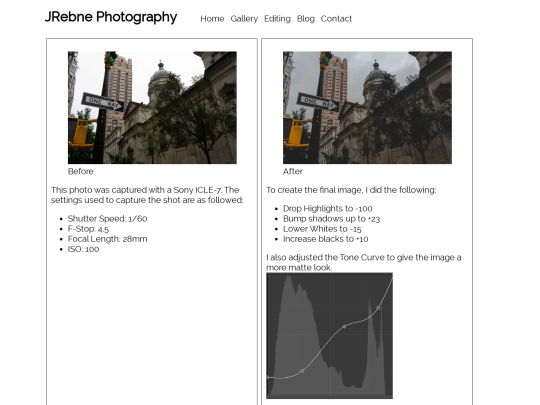Click 'ISO: 100' list item

[83, 249]
